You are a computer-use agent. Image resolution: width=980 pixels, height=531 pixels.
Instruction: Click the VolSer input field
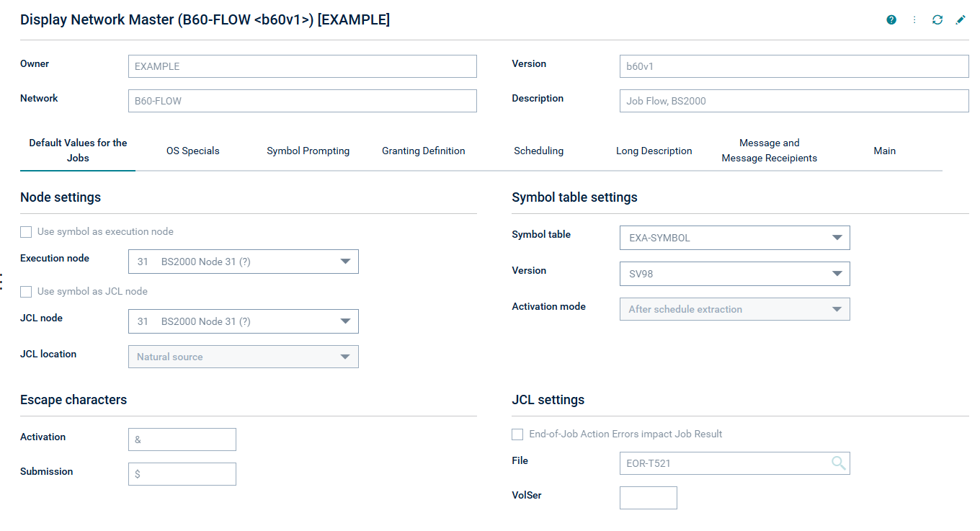649,498
